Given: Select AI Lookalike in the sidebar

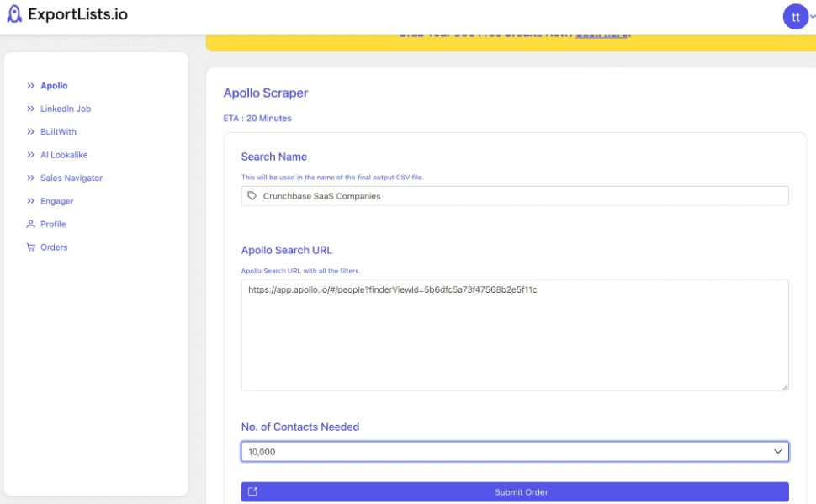Looking at the screenshot, I should coord(64,155).
